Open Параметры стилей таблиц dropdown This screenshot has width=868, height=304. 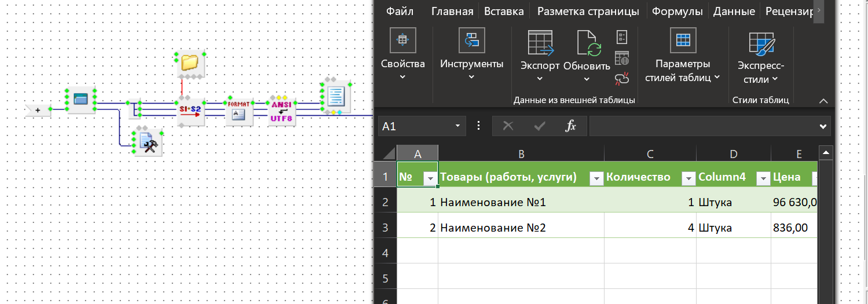coord(683,56)
